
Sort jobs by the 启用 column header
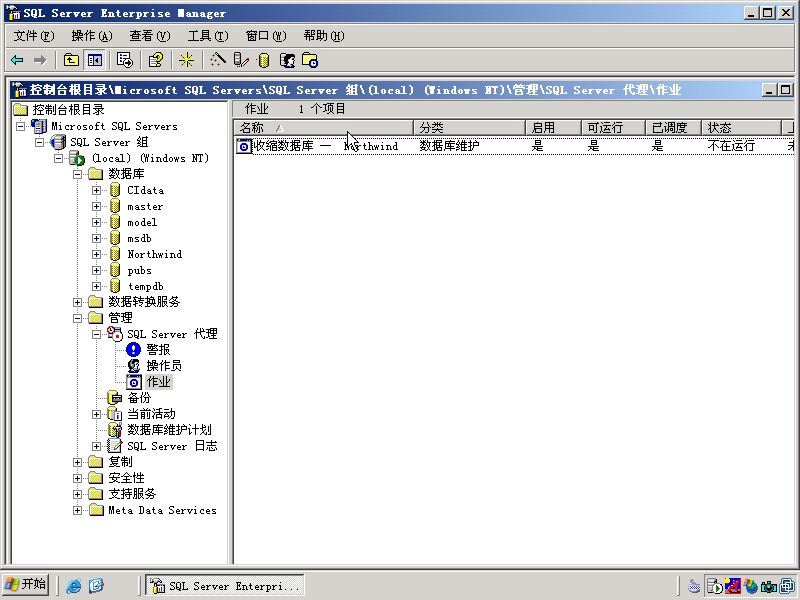click(554, 128)
